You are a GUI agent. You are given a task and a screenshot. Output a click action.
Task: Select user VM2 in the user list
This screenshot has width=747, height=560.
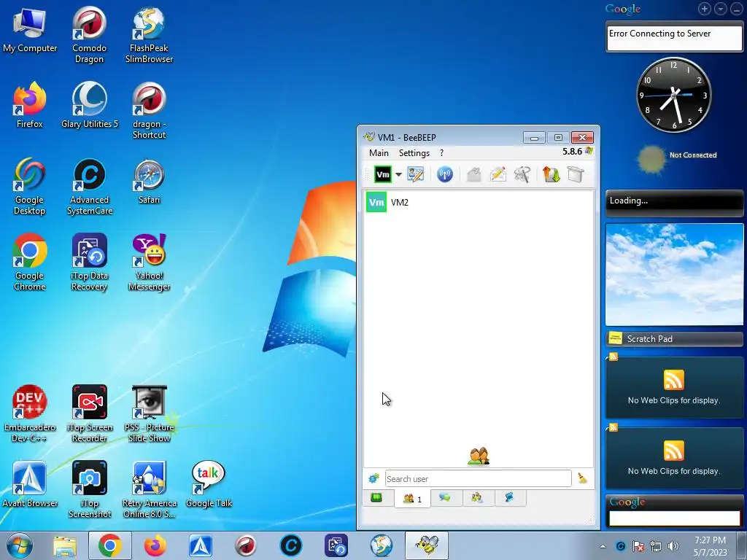pos(479,203)
